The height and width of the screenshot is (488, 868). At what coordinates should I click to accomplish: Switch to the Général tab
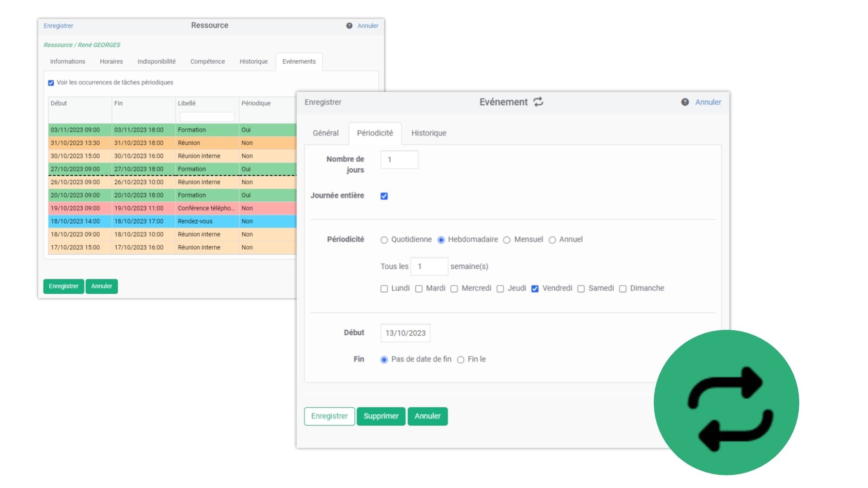point(325,133)
